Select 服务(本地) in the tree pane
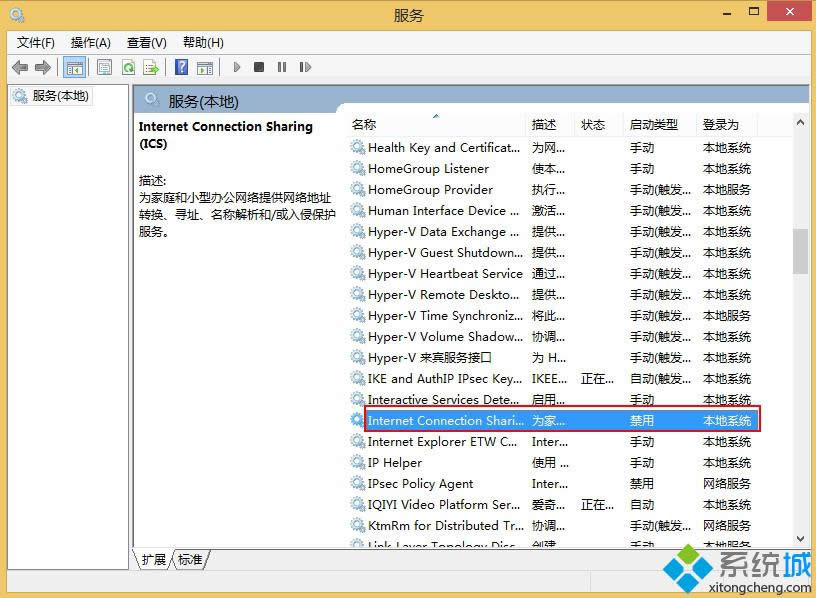Image resolution: width=816 pixels, height=598 pixels. 60,96
